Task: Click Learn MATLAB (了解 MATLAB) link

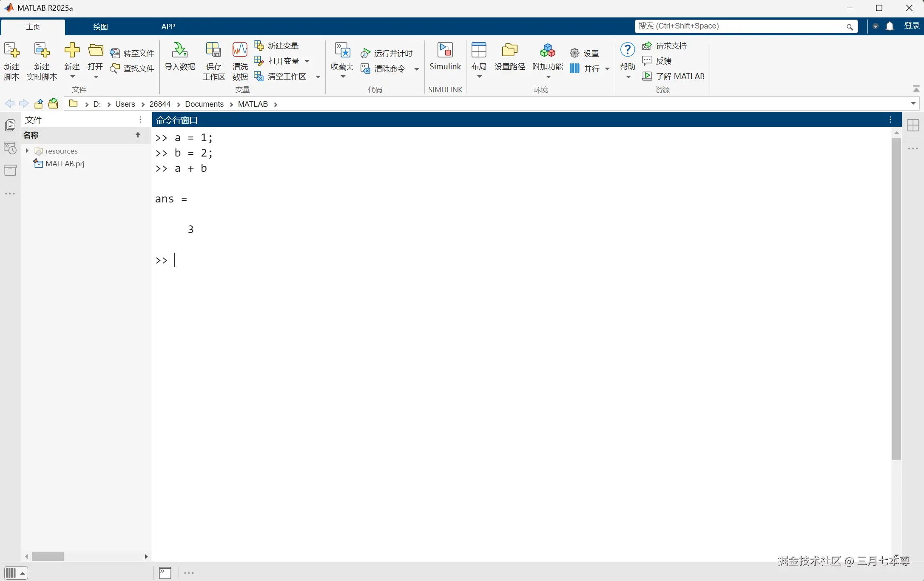Action: point(679,76)
